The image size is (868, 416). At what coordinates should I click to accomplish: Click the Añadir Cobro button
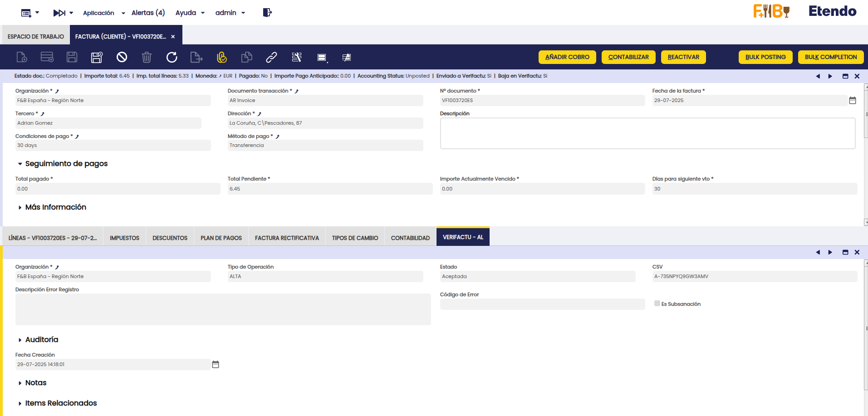click(x=567, y=57)
